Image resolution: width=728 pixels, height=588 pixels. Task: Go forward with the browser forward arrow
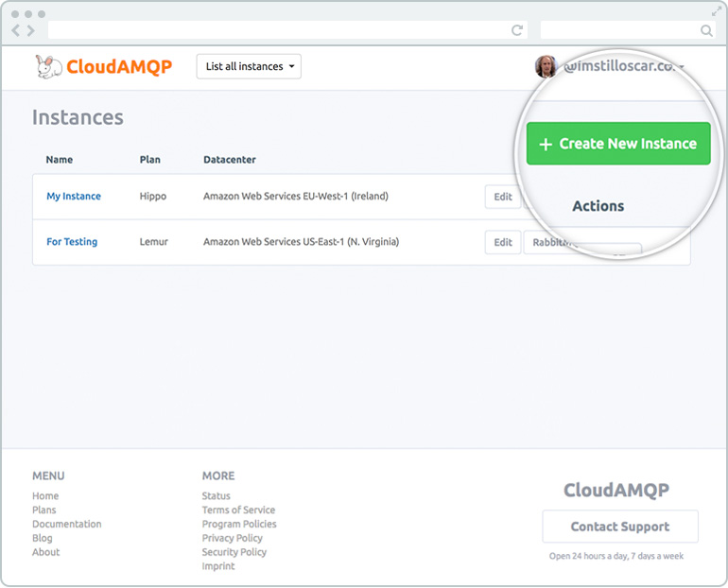(30, 31)
